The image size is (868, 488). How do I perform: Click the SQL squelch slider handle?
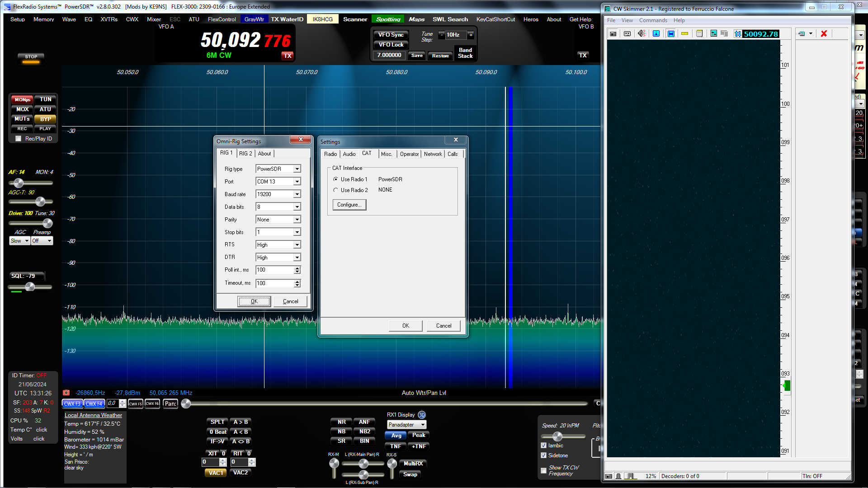(30, 286)
